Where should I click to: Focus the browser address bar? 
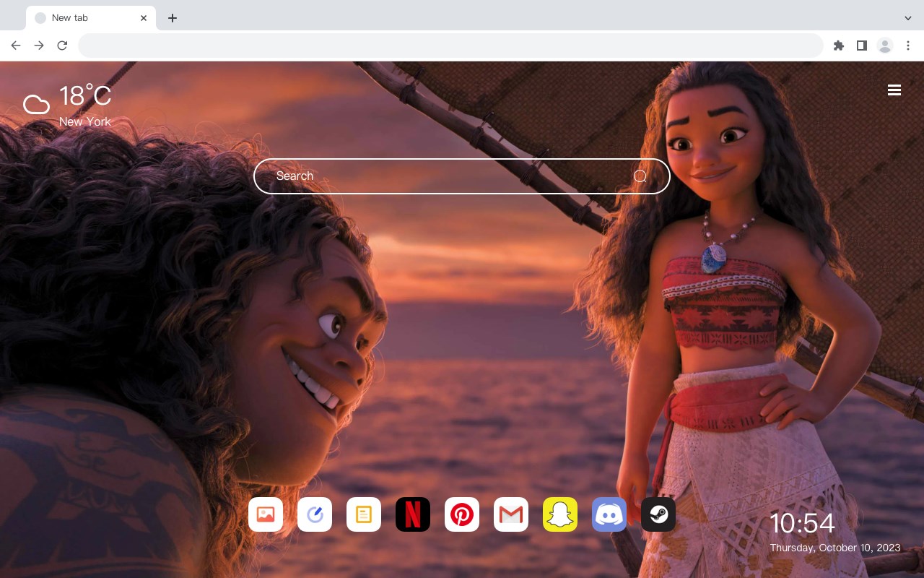coord(450,46)
